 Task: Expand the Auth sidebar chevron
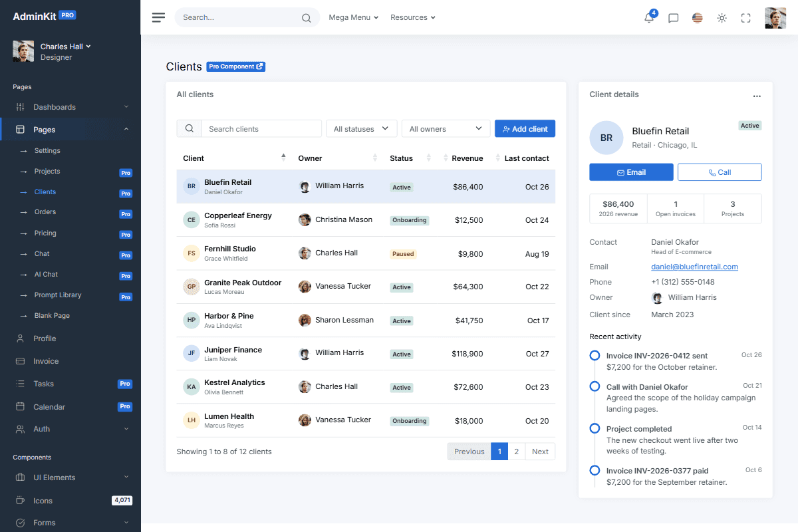(x=126, y=429)
